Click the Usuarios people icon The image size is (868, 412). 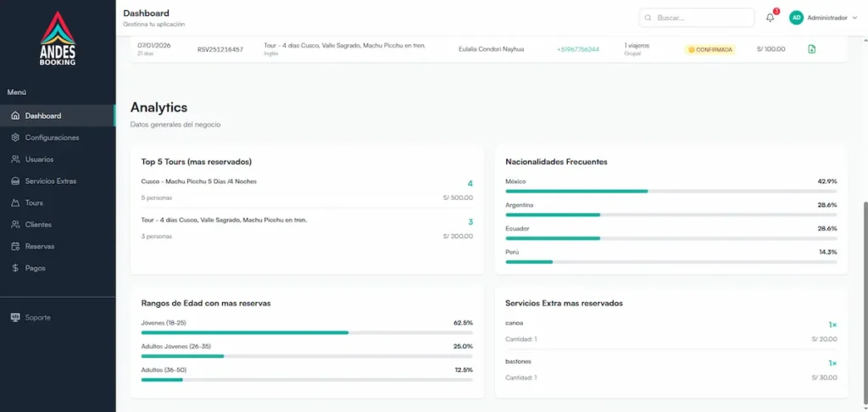coord(15,159)
